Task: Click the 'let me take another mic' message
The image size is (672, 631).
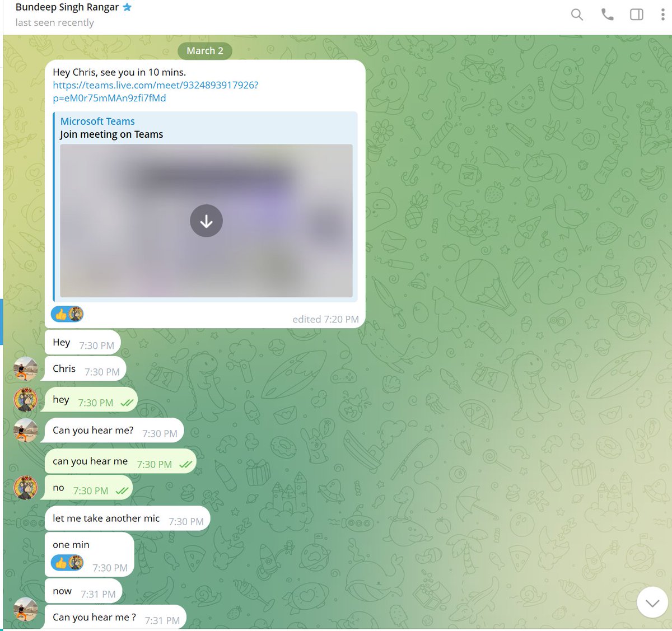Action: tap(127, 519)
